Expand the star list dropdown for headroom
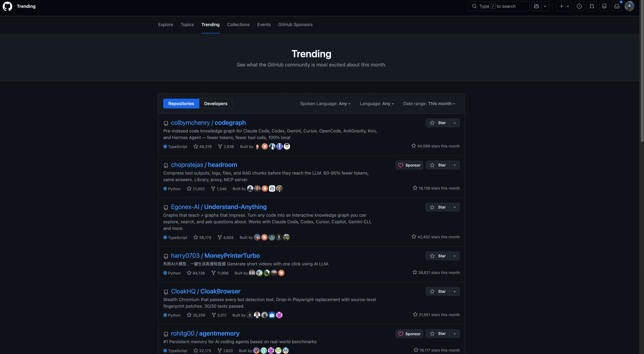644x354 pixels. [x=455, y=165]
